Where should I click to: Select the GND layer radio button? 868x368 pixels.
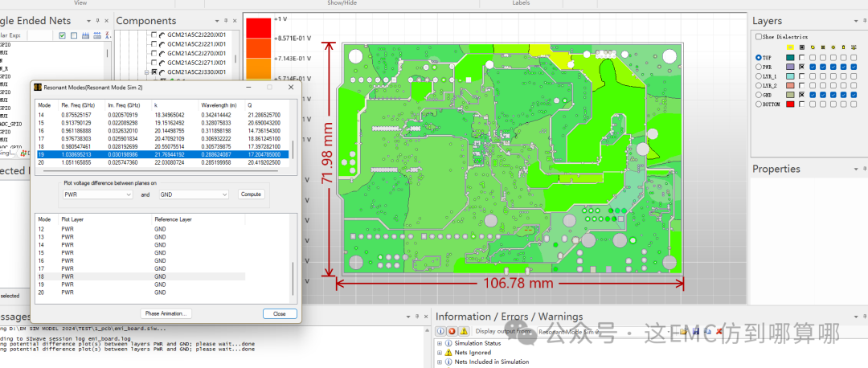tap(759, 95)
